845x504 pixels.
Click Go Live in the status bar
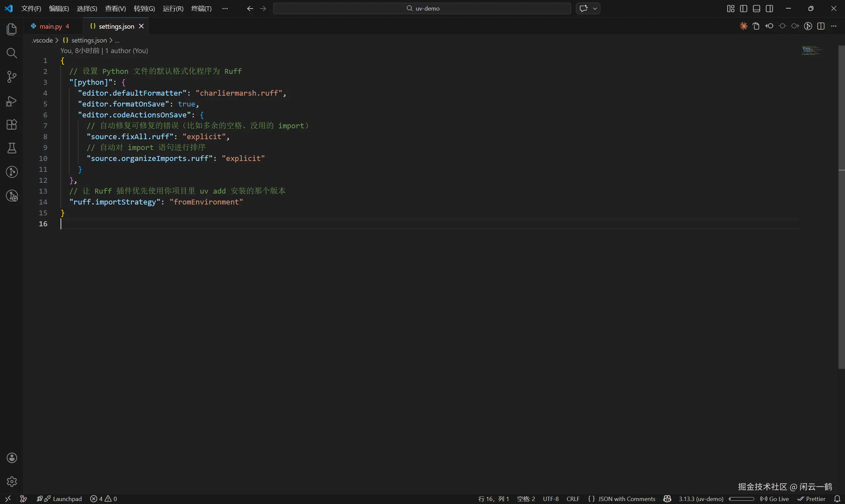[775, 499]
